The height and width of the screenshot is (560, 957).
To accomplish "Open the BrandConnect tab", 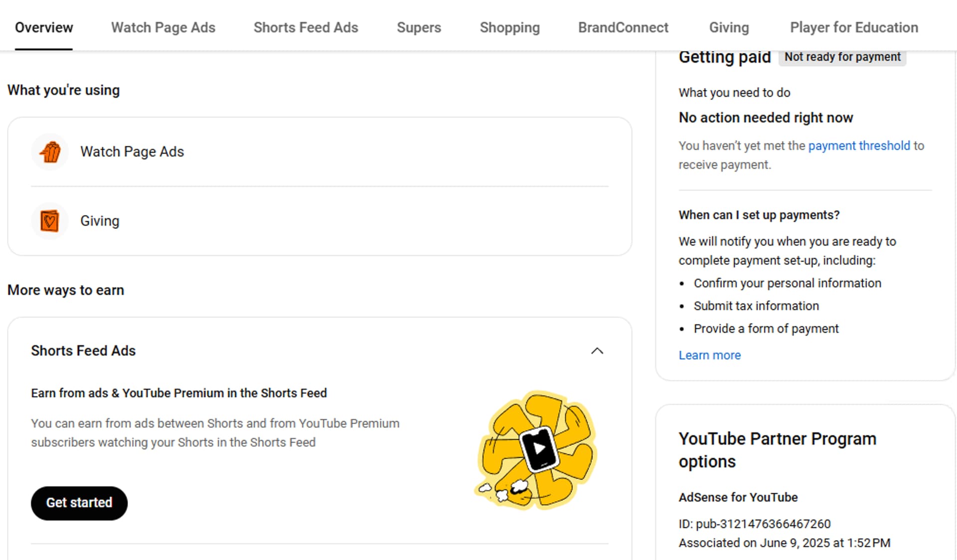I will [623, 27].
